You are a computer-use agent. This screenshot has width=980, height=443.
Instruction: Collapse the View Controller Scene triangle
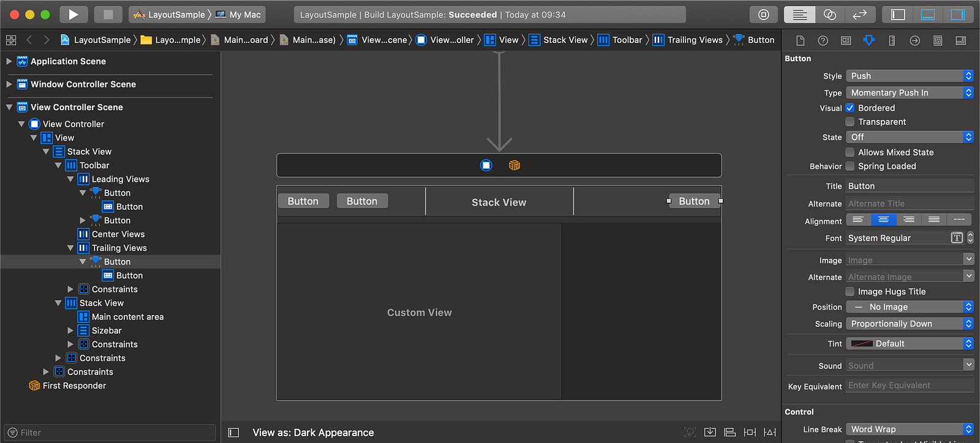click(x=9, y=107)
